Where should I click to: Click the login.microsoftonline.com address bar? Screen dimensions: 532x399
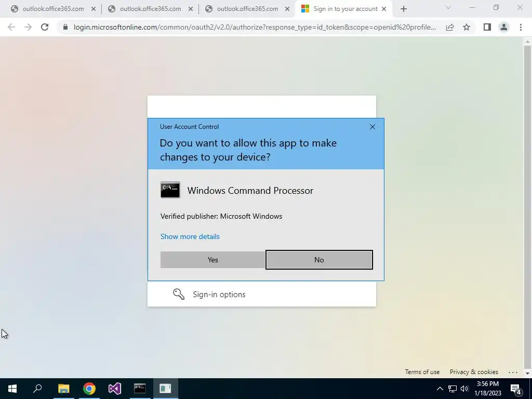click(255, 27)
